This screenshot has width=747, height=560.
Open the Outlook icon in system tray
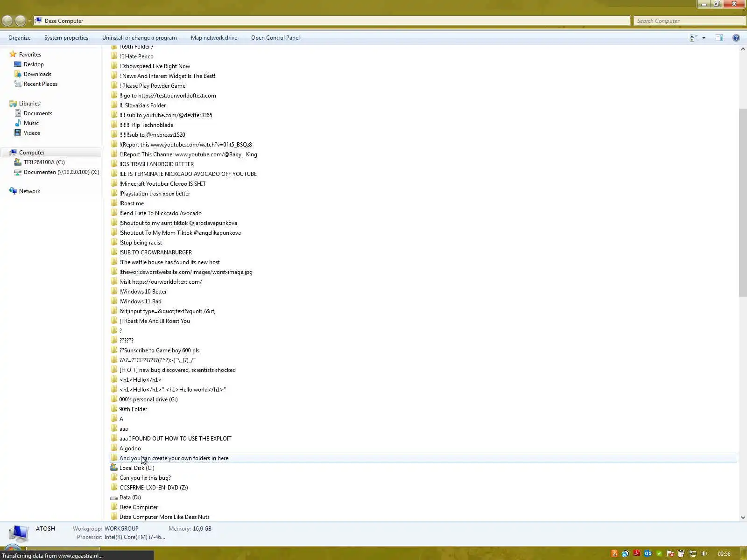tap(648, 554)
